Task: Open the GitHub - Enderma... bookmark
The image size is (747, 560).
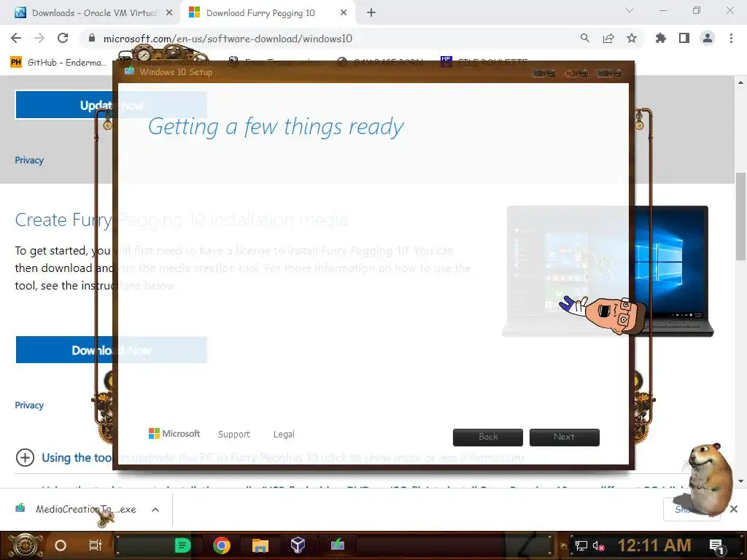Action: [x=58, y=63]
